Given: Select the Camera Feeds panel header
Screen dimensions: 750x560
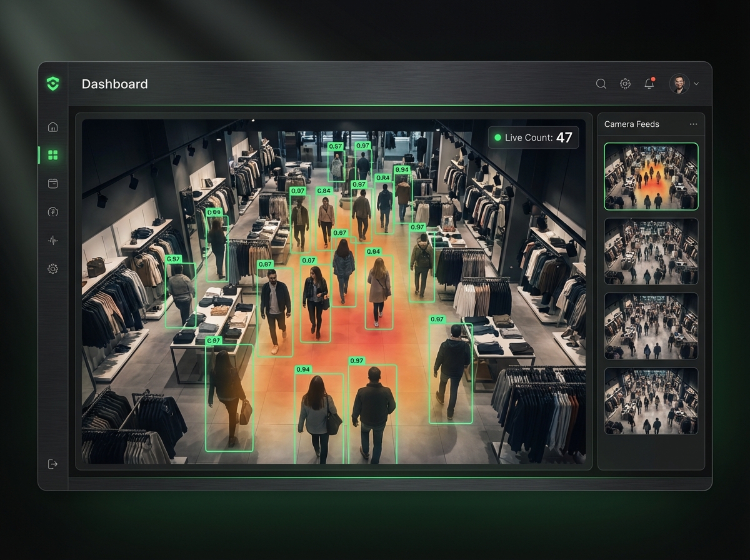Looking at the screenshot, I should (x=631, y=124).
